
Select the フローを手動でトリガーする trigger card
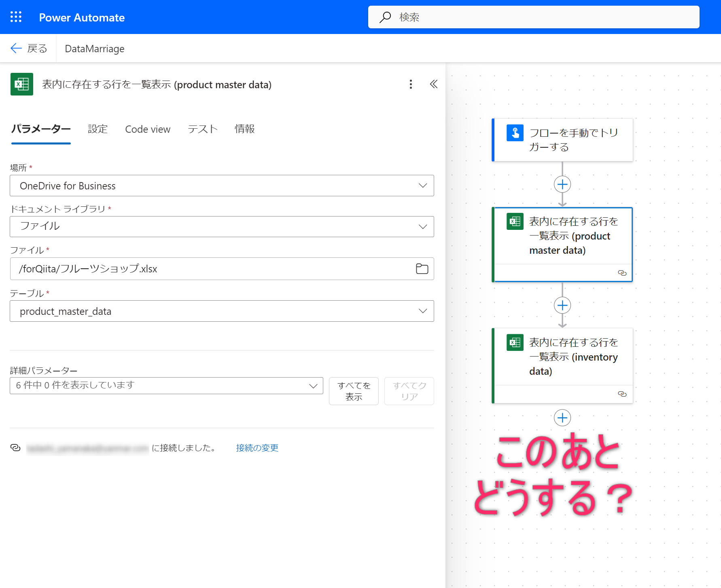(562, 140)
